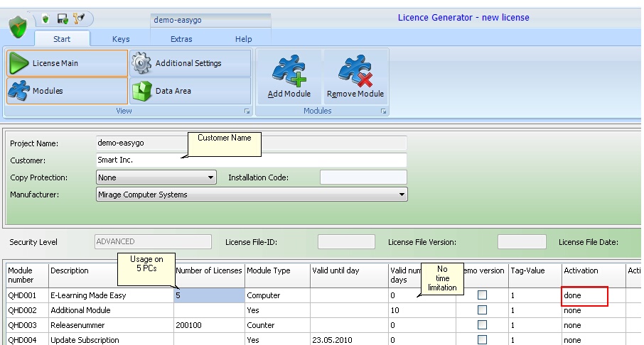The width and height of the screenshot is (644, 345).
Task: Click the Customer name input field
Action: point(251,160)
